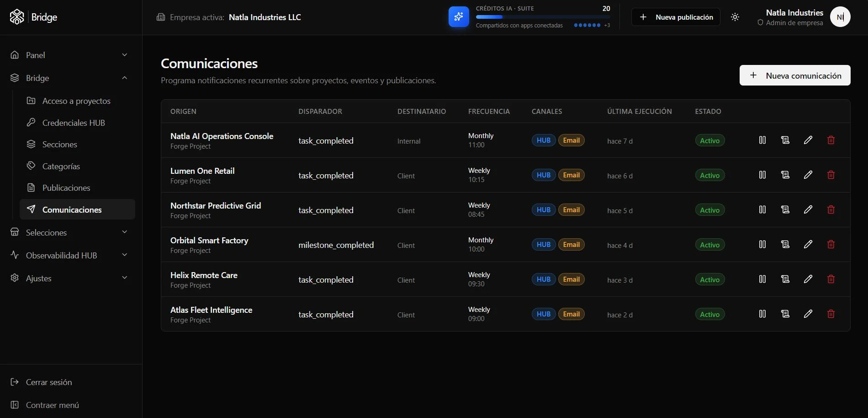Pause the Atlas Fleet Intelligence communication
This screenshot has width=868, height=418.
[762, 314]
